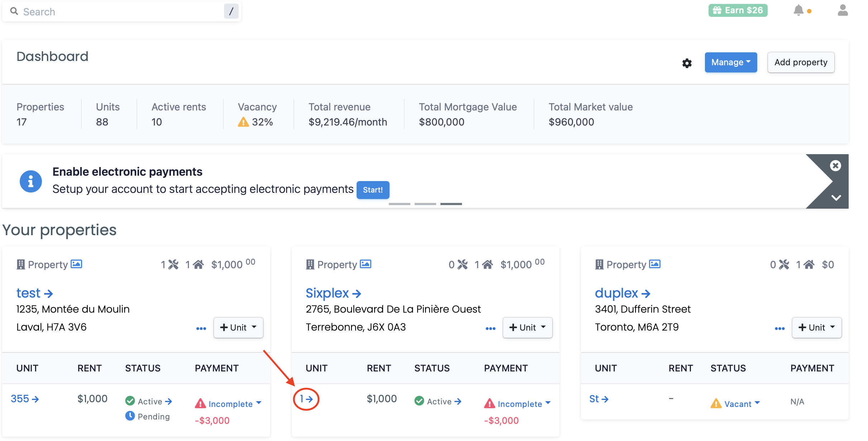Click the -$3,000 balance on test card

pyautogui.click(x=212, y=421)
